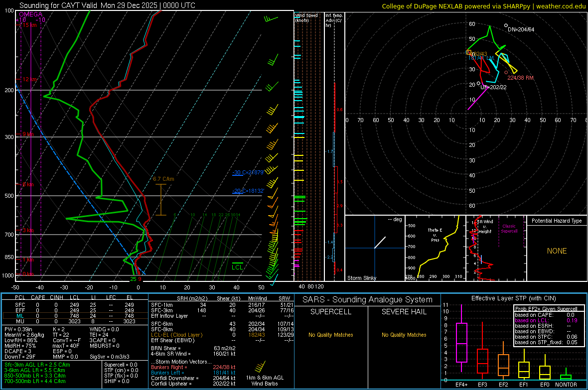The width and height of the screenshot is (588, 390).
Task: Click the 'NONE' hazard type text
Action: coord(557,251)
